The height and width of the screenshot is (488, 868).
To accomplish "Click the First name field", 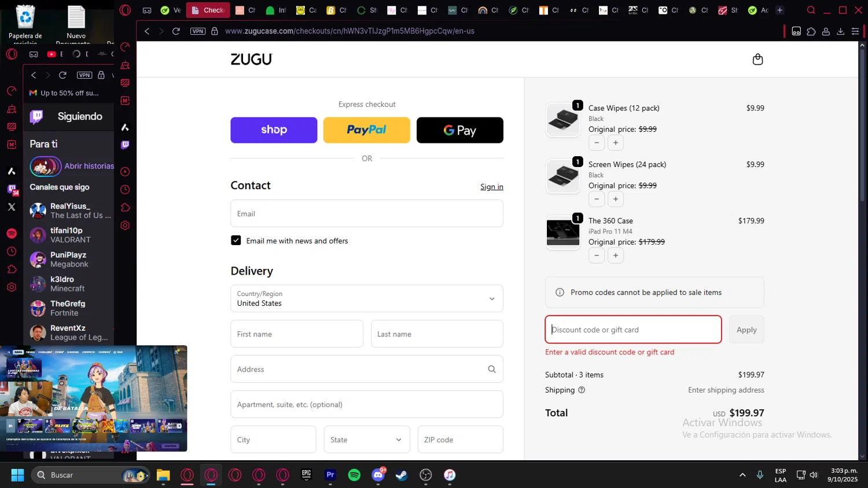I will [297, 334].
